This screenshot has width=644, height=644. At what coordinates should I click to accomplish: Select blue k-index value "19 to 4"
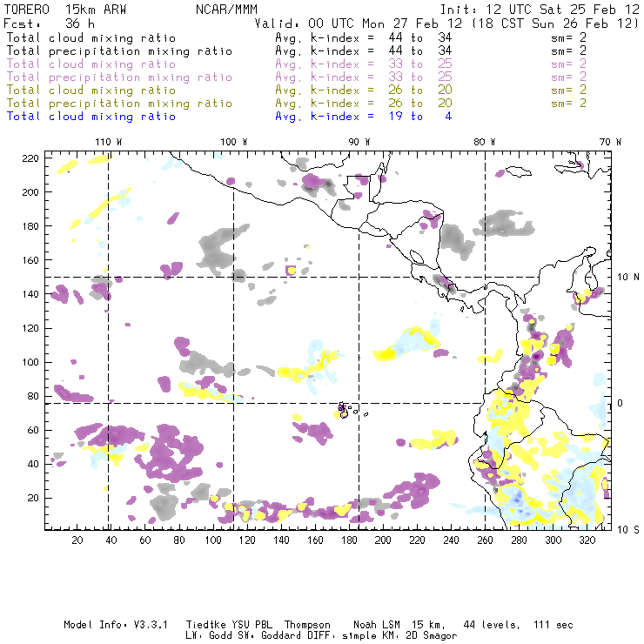pos(419,116)
